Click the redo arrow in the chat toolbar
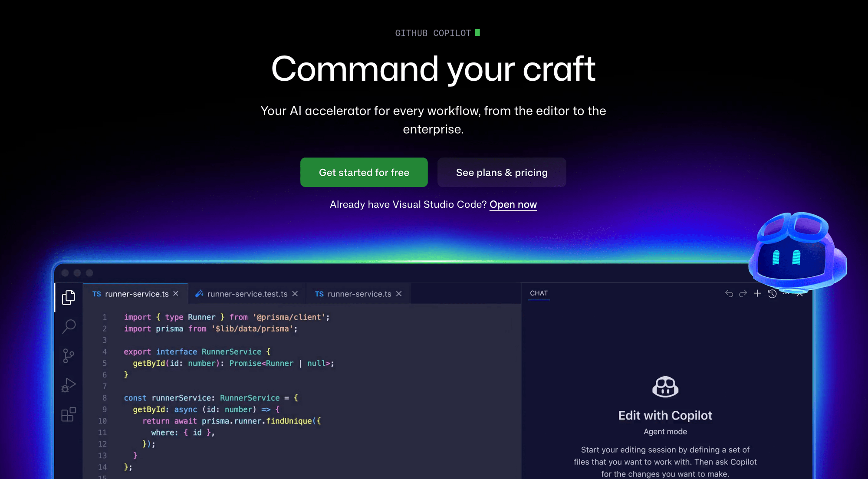Viewport: 868px width, 479px height. pos(743,294)
